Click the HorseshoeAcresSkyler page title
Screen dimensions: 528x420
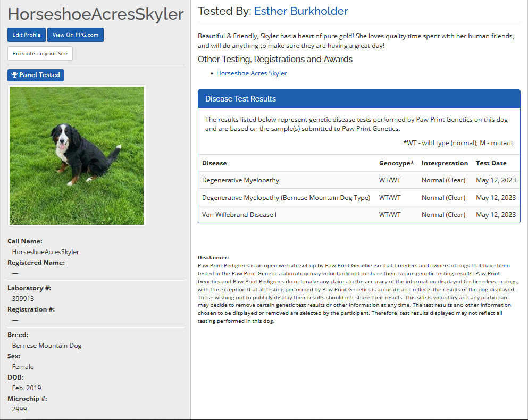point(96,14)
